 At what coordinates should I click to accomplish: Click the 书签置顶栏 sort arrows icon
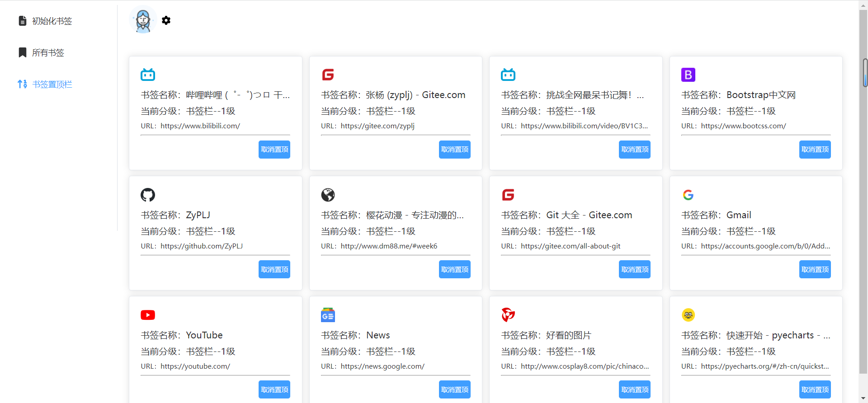22,84
